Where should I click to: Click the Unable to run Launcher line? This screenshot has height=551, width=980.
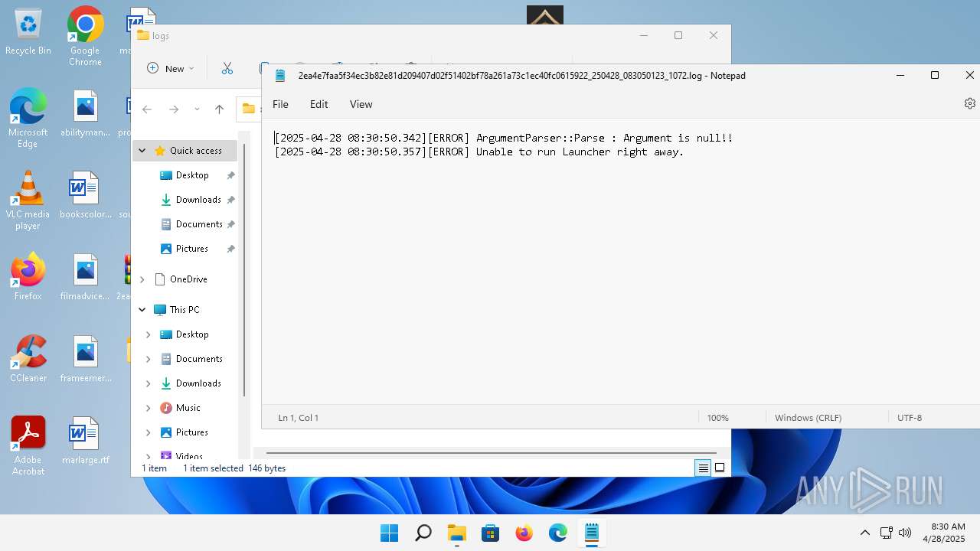click(x=479, y=152)
